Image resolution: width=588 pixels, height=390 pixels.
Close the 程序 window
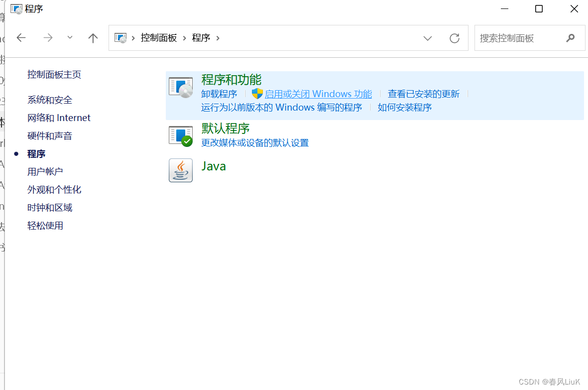(574, 8)
